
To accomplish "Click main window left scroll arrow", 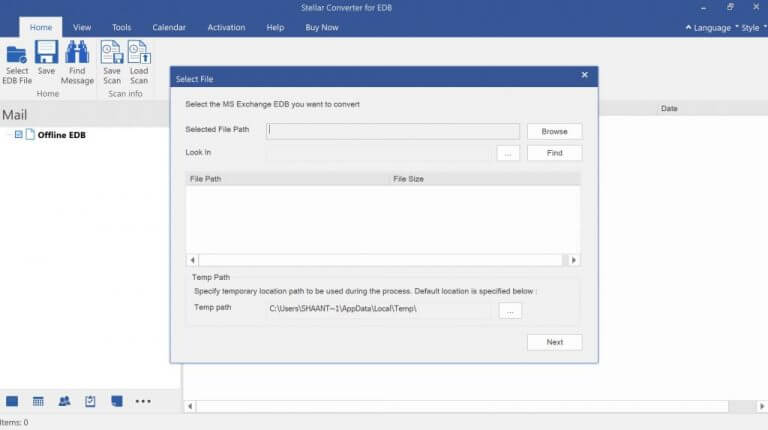I will point(190,406).
